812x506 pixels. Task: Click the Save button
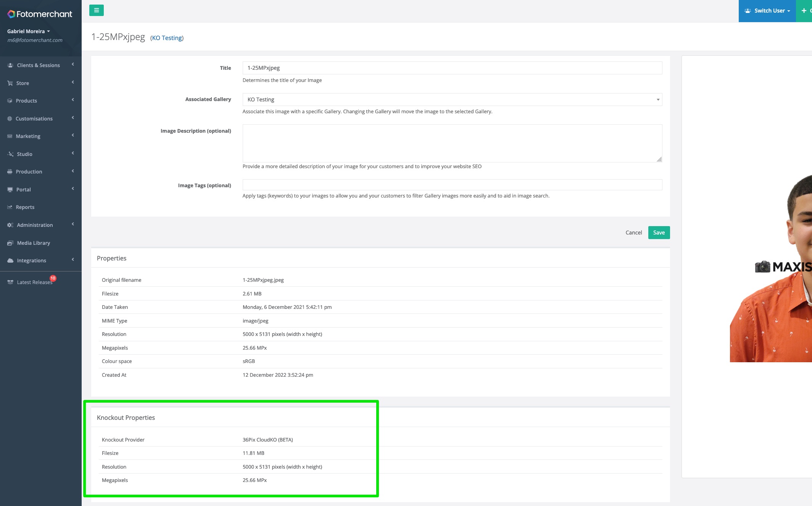click(659, 233)
